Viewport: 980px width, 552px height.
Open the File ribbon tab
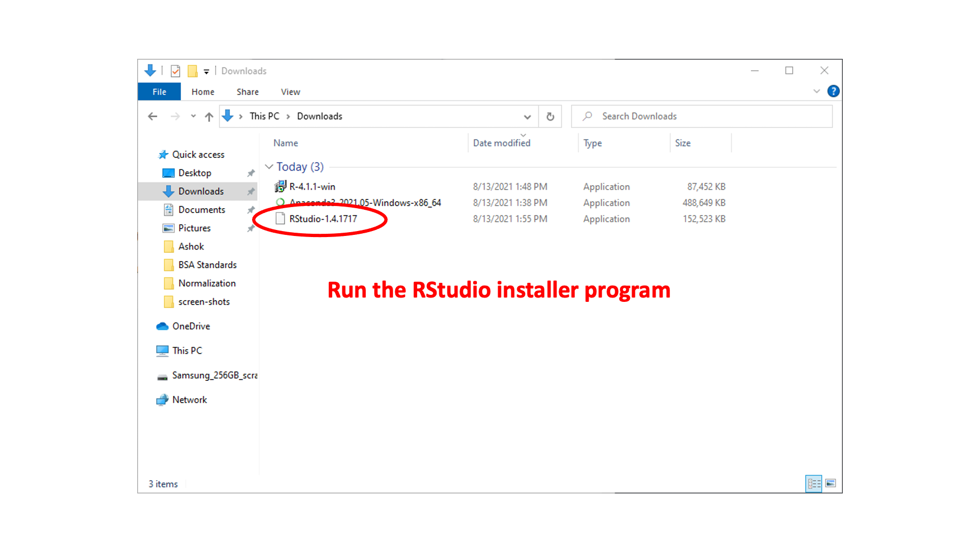click(x=160, y=92)
